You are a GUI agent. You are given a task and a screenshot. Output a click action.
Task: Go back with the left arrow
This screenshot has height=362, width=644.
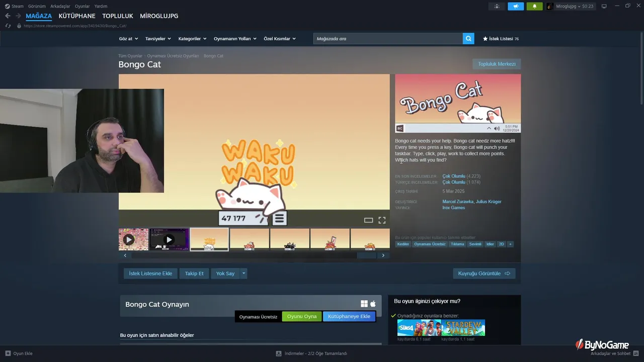(8, 16)
